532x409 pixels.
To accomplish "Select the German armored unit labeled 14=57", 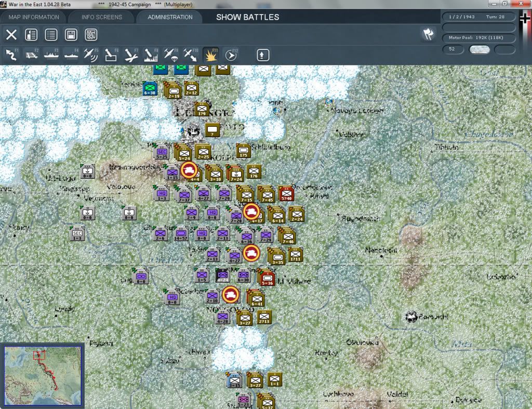I will pyautogui.click(x=181, y=234).
